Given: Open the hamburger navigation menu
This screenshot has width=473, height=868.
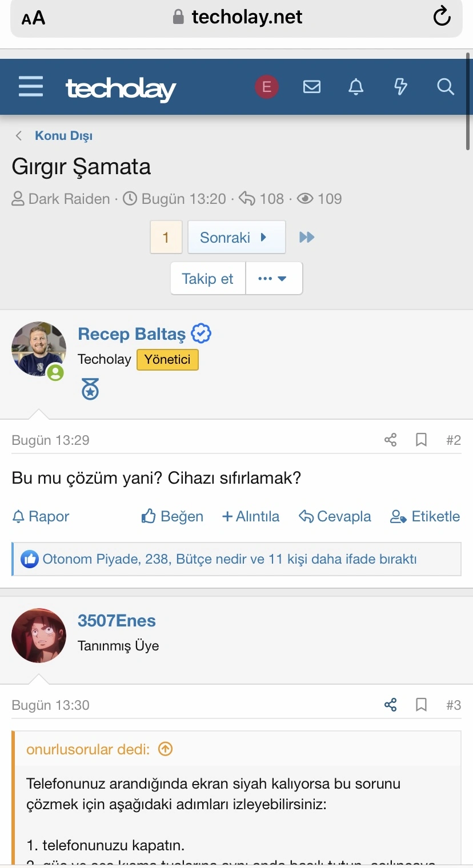Looking at the screenshot, I should [31, 87].
